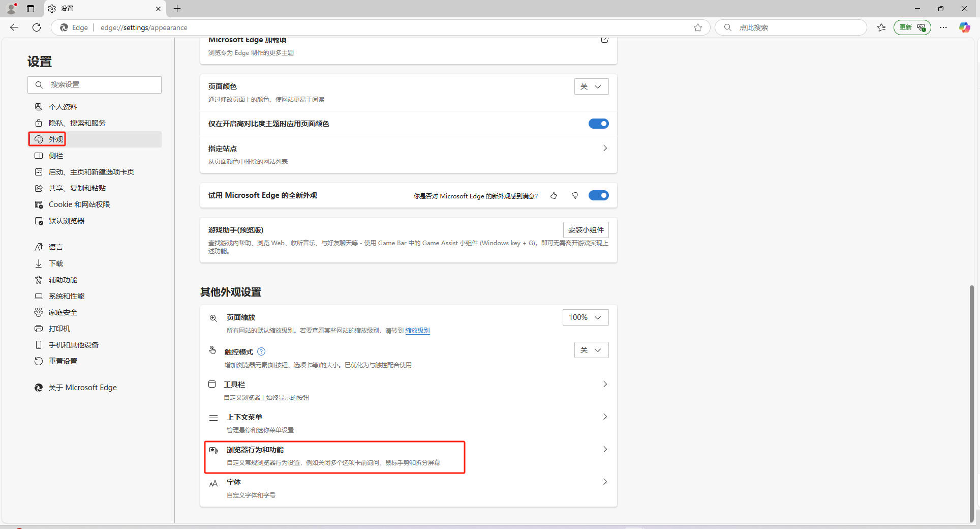Screen dimensions: 980x529
Task: Open 重置设置 in sidebar
Action: pos(95,361)
